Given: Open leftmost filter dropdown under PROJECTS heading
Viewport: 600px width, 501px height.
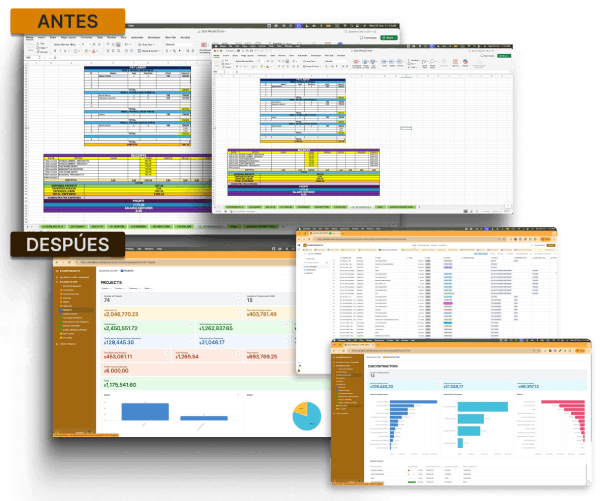Looking at the screenshot, I should 106,288.
